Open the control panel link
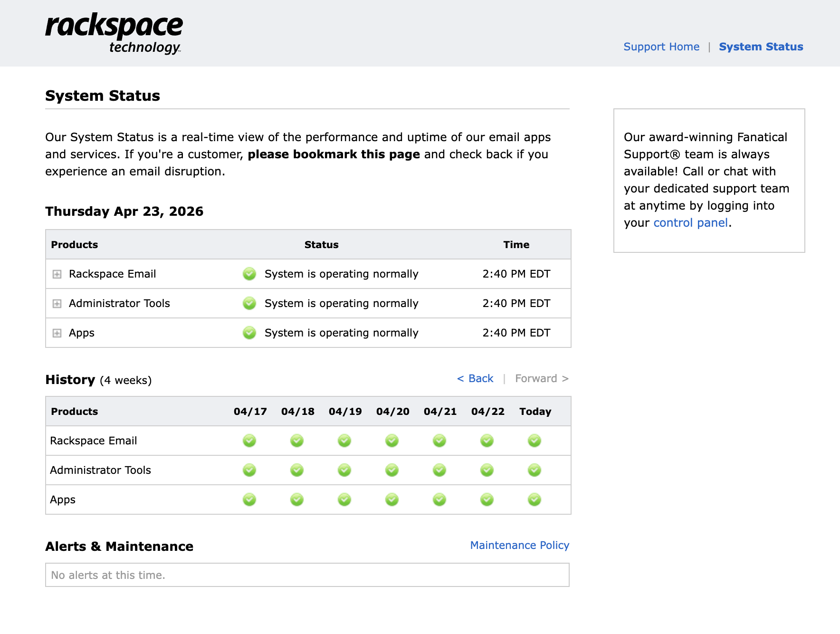Viewport: 840px width, 634px height. [690, 222]
